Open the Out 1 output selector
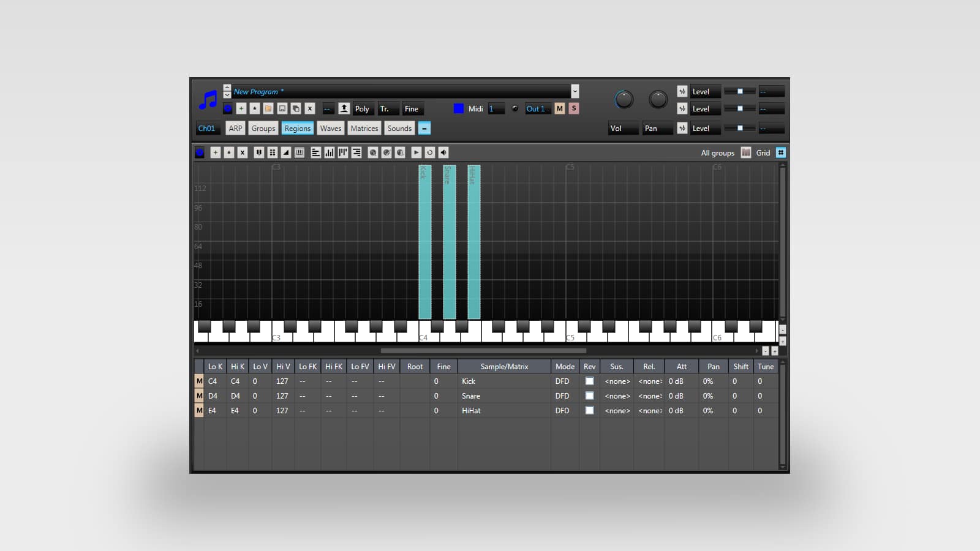Image resolution: width=980 pixels, height=551 pixels. pyautogui.click(x=538, y=109)
